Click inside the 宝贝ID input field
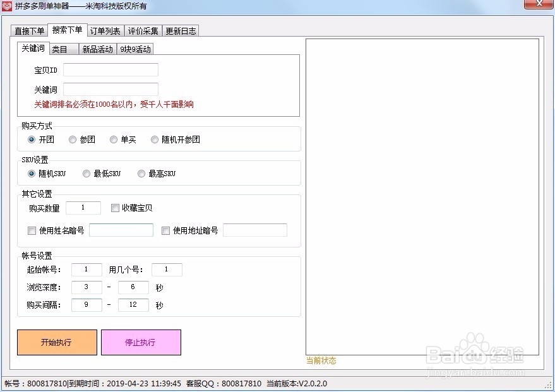 pyautogui.click(x=110, y=70)
